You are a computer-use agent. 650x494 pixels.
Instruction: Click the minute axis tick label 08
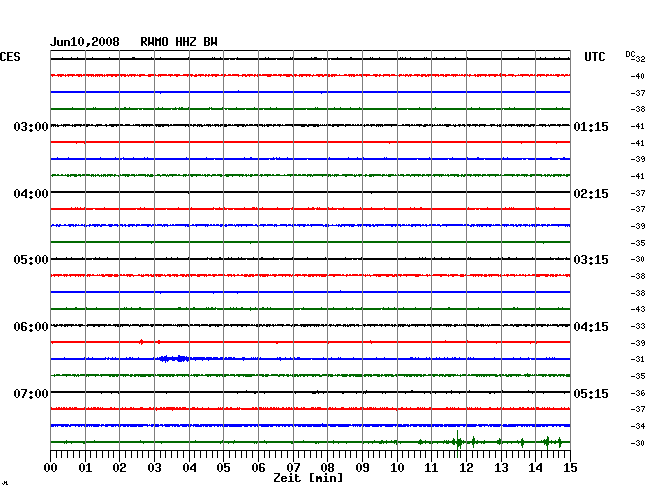(x=327, y=468)
